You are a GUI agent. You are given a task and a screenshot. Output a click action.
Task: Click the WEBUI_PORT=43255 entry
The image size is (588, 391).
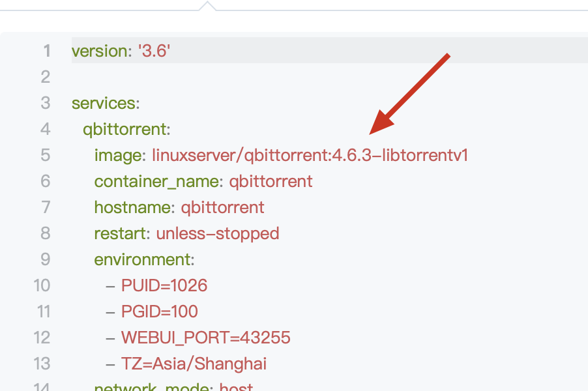point(205,338)
